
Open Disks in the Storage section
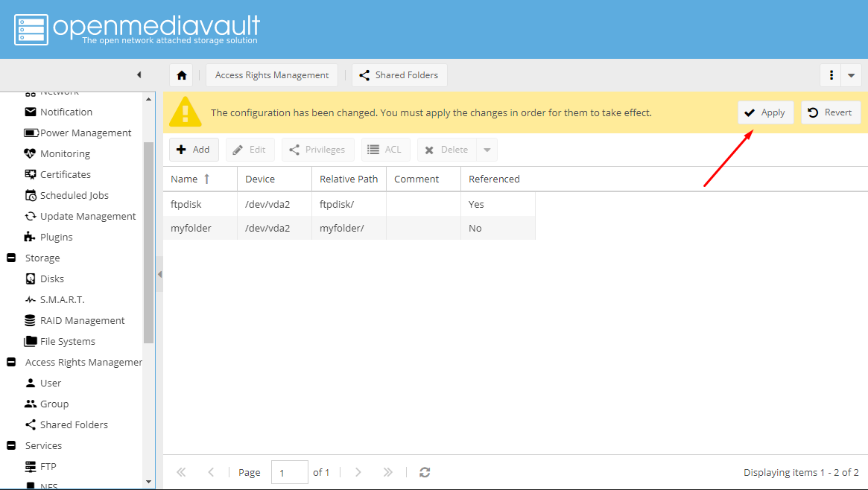coord(51,279)
